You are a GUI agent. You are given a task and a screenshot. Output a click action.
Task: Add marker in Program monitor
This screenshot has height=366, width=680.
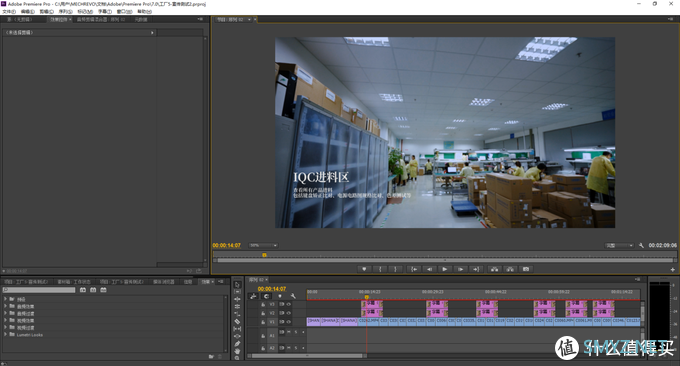pyautogui.click(x=364, y=269)
